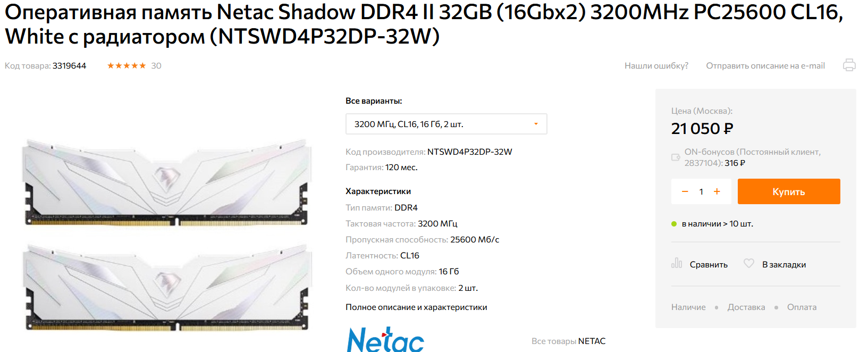The image size is (868, 352).
Task: Open the Оплата tab
Action: [802, 307]
